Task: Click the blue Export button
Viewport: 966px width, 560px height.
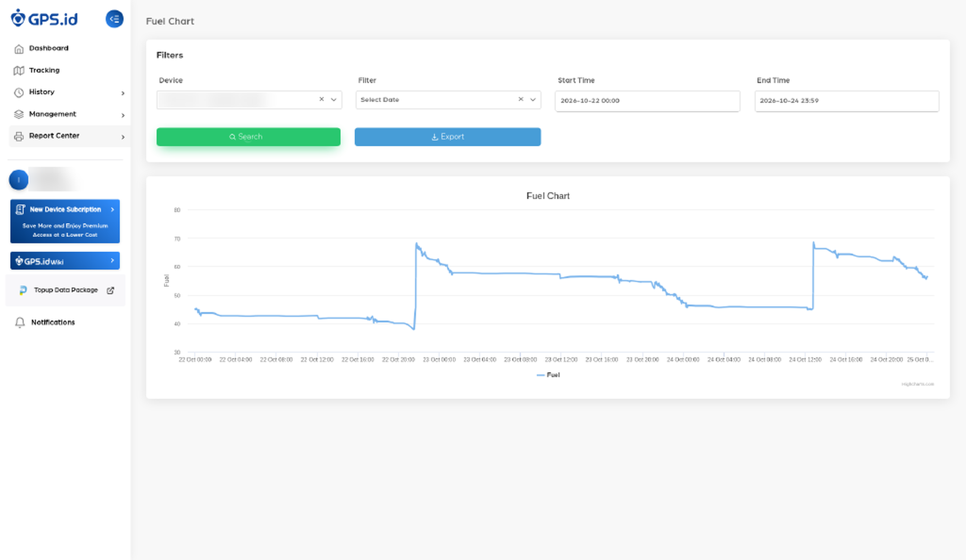Action: (448, 137)
